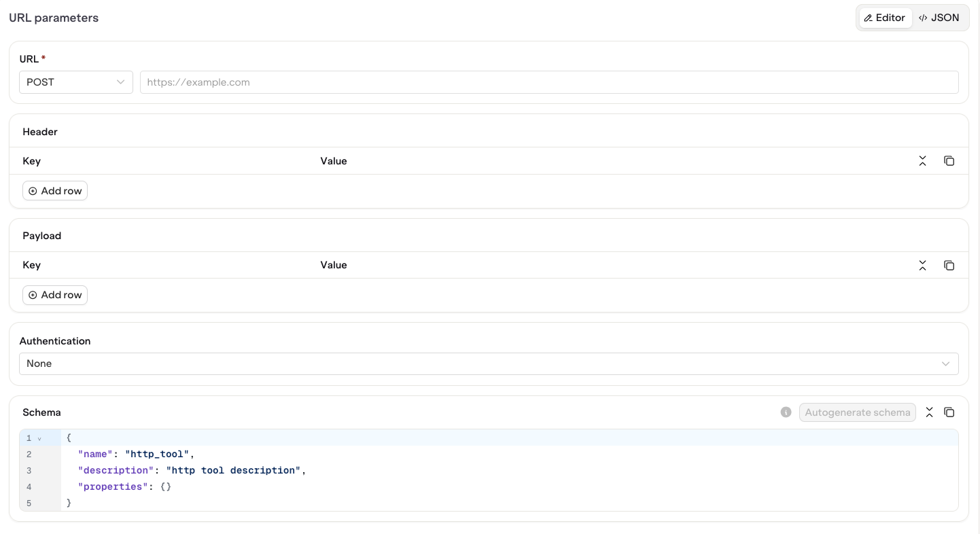Switch to the Editor view
The height and width of the screenshot is (534, 980).
(x=885, y=17)
